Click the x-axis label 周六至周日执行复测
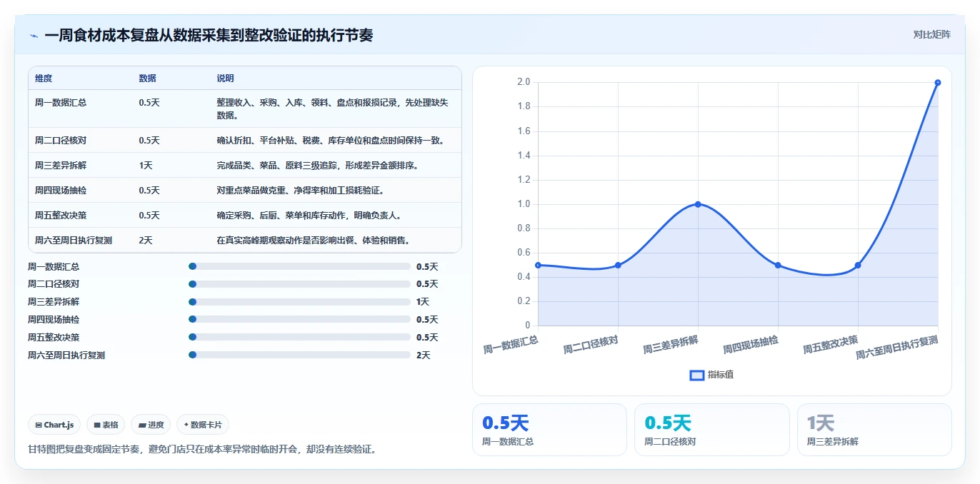This screenshot has height=484, width=980. coord(897,347)
